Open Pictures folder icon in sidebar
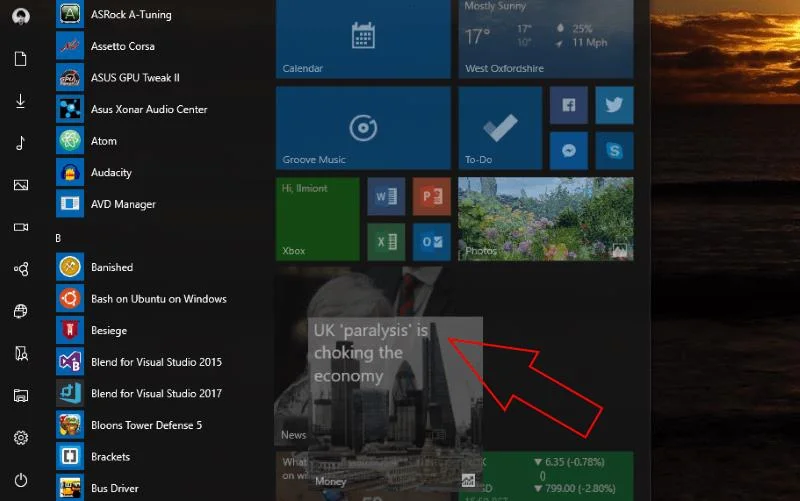 20,185
